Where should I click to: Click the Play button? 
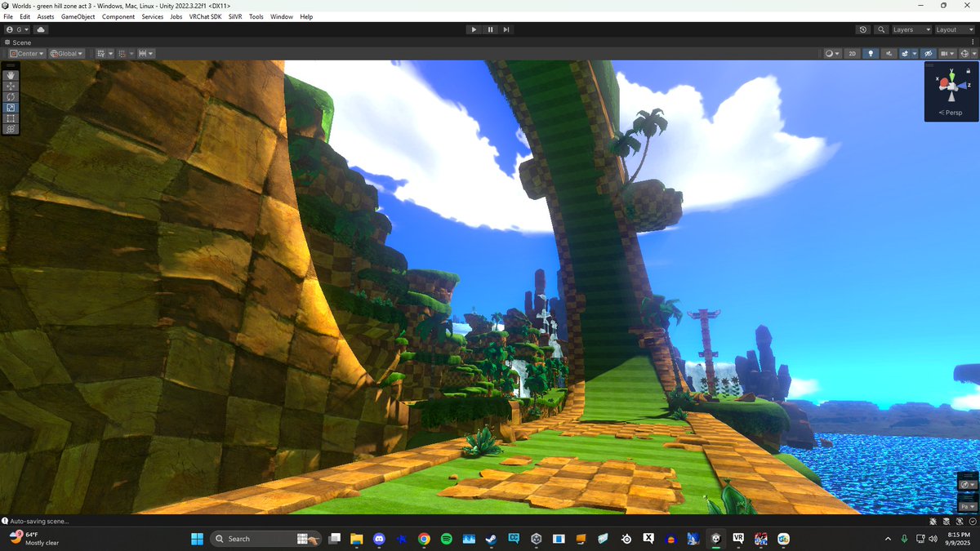[474, 29]
